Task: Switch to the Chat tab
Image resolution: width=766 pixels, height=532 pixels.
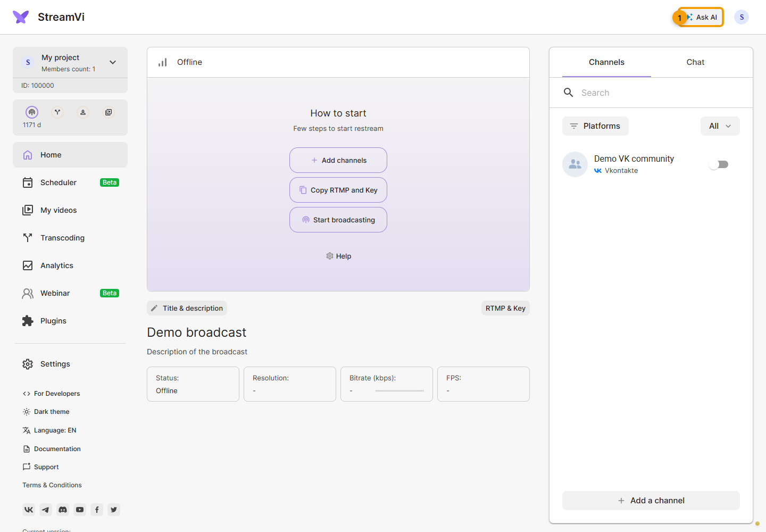Action: coord(695,62)
